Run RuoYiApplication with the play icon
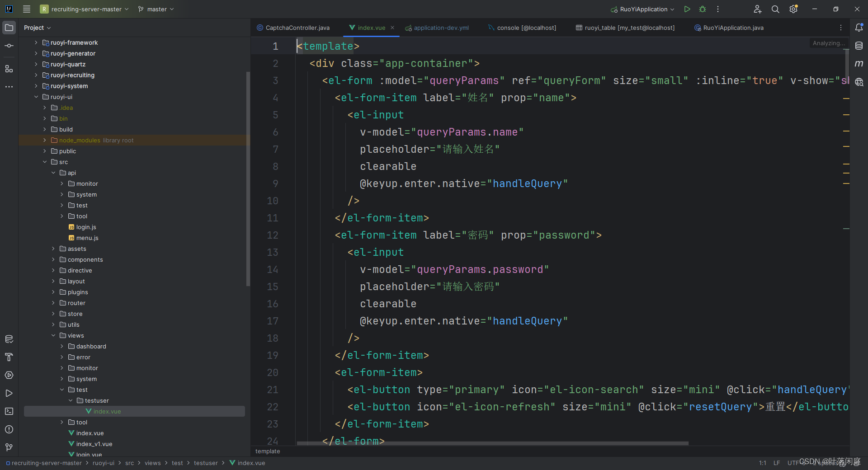Screen dimensions: 868x470 687,9
